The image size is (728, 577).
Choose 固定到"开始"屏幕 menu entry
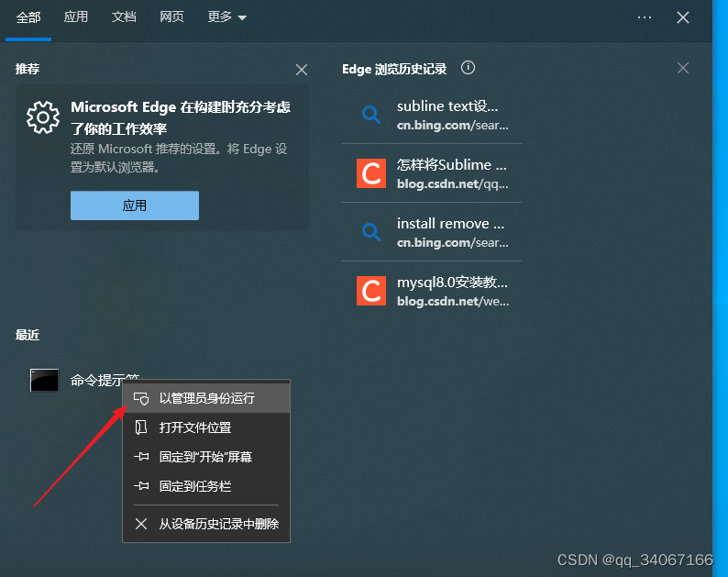click(206, 457)
